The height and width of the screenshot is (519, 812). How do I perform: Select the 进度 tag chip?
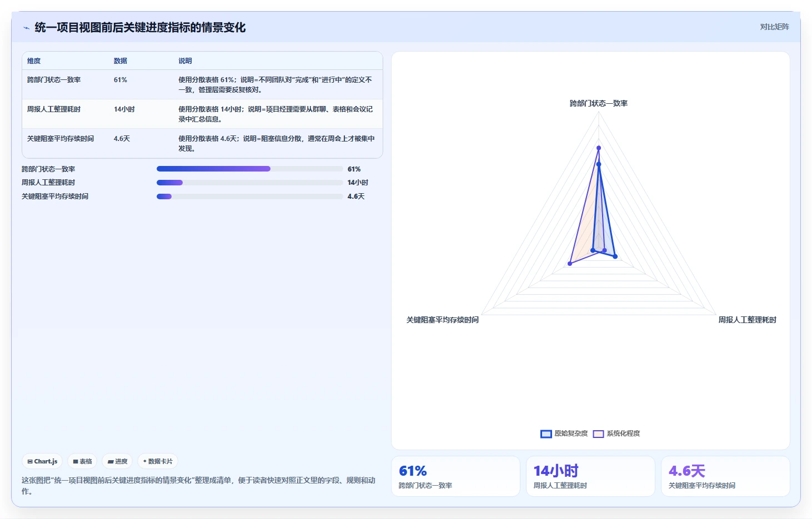point(117,461)
